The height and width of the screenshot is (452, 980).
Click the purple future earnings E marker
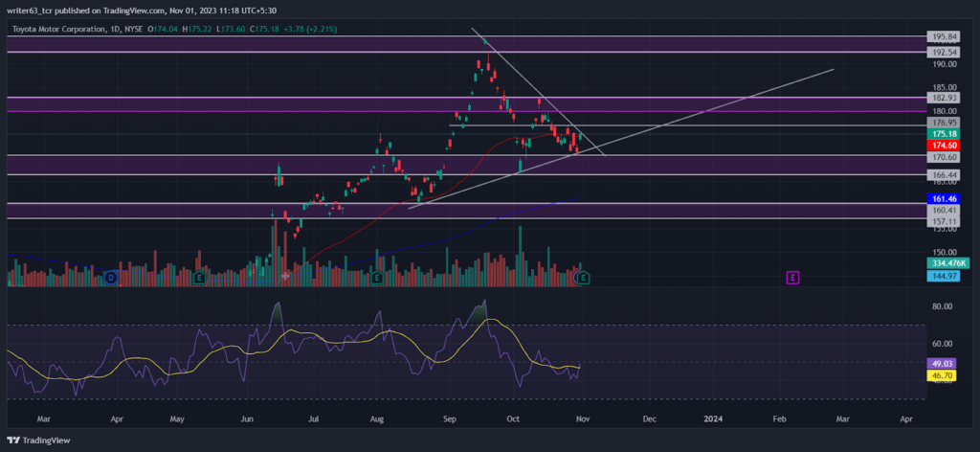coord(792,277)
